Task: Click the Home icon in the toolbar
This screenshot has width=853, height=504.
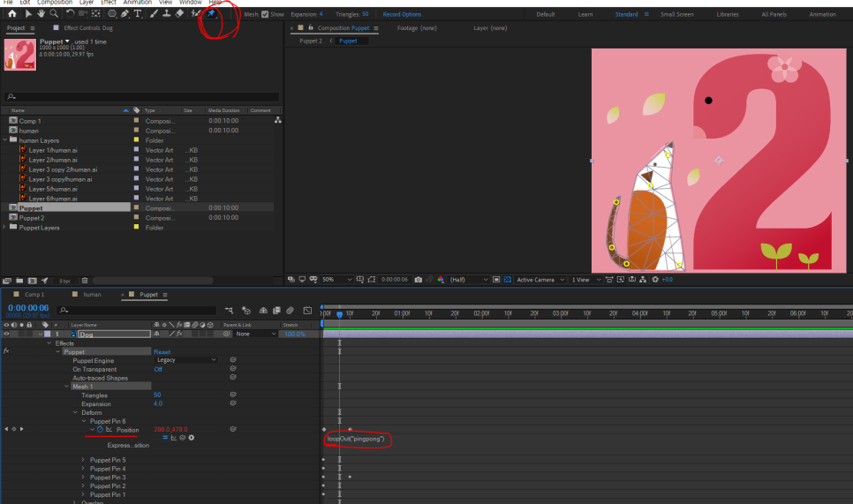Action: pos(11,14)
